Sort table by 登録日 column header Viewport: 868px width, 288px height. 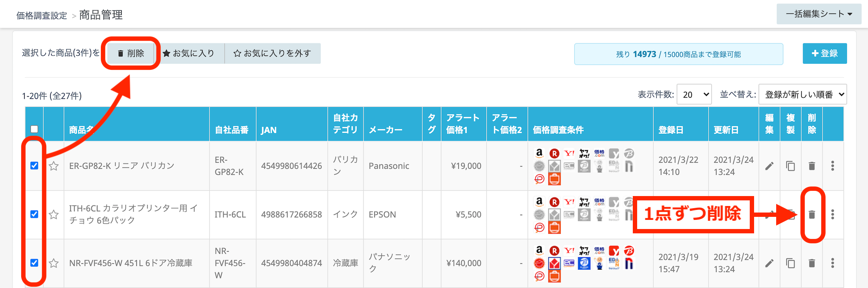pos(670,130)
